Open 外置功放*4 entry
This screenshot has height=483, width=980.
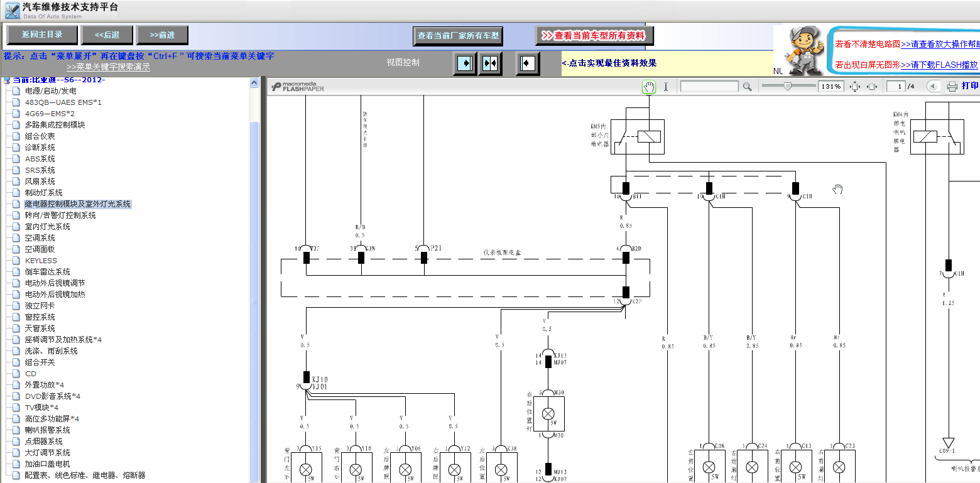pos(44,385)
